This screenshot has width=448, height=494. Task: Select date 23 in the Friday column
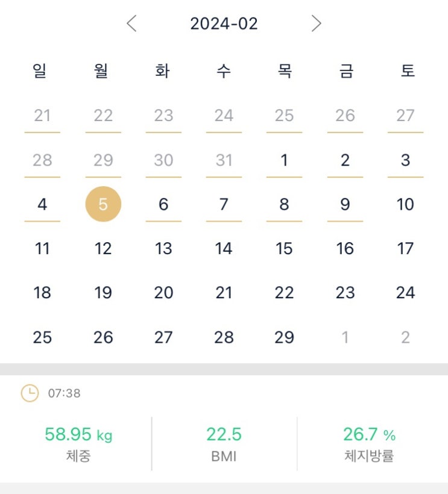point(345,293)
